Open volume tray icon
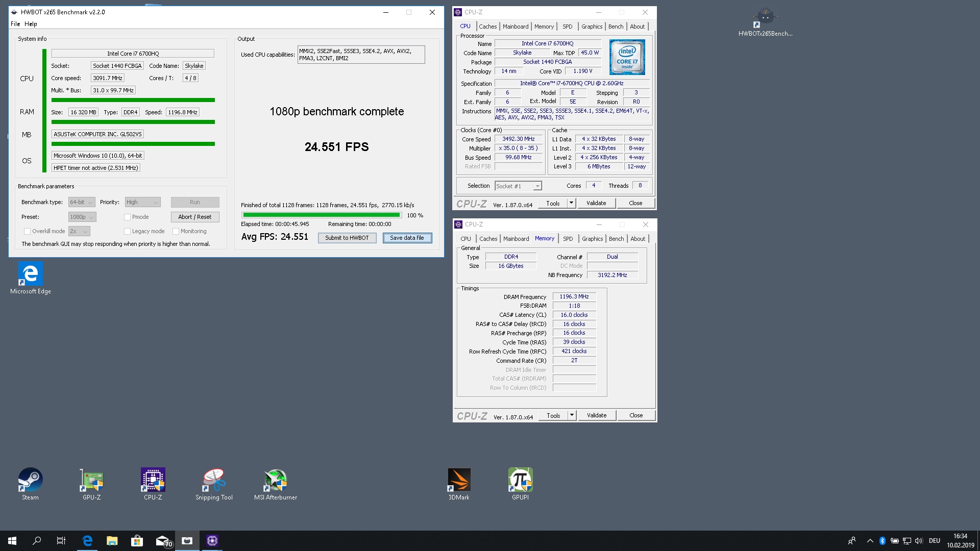The image size is (980, 551). pyautogui.click(x=919, y=541)
